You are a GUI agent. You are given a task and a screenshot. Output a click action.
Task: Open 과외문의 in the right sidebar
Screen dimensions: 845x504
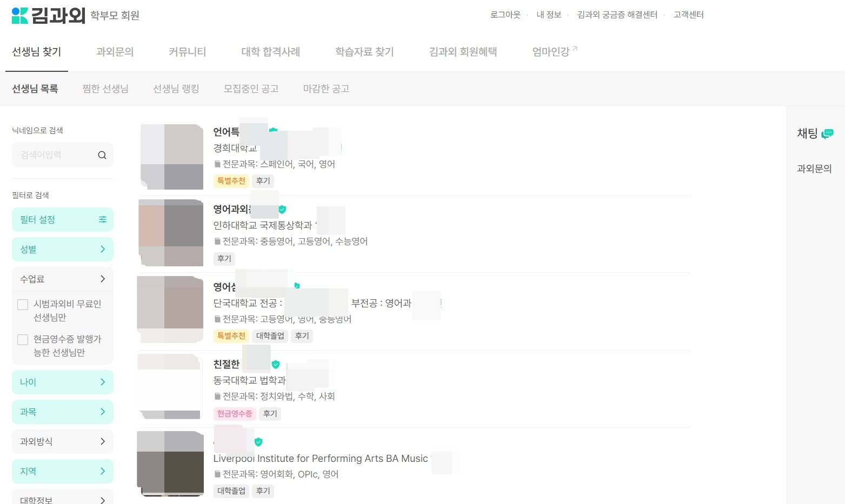point(814,169)
